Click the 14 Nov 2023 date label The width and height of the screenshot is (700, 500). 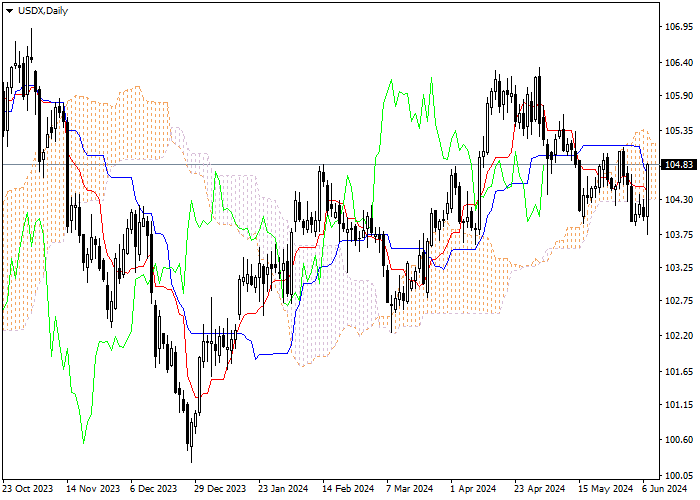click(x=93, y=489)
